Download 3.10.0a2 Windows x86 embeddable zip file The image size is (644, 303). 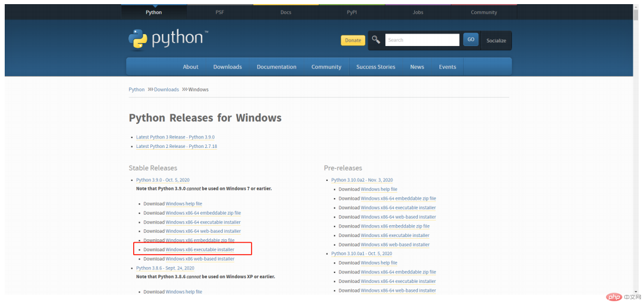[395, 226]
